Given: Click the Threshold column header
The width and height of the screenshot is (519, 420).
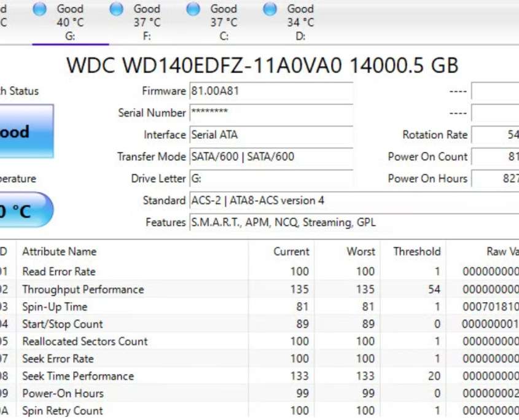Looking at the screenshot, I should point(413,252).
